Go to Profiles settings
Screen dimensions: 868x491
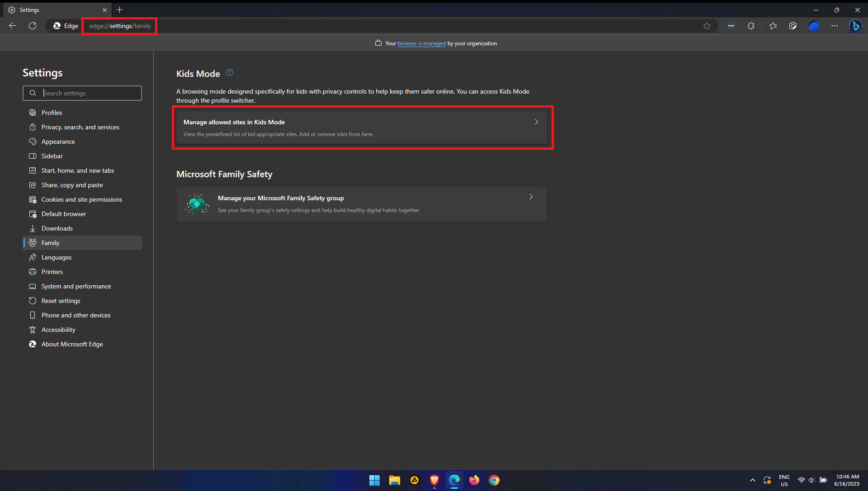82,113
